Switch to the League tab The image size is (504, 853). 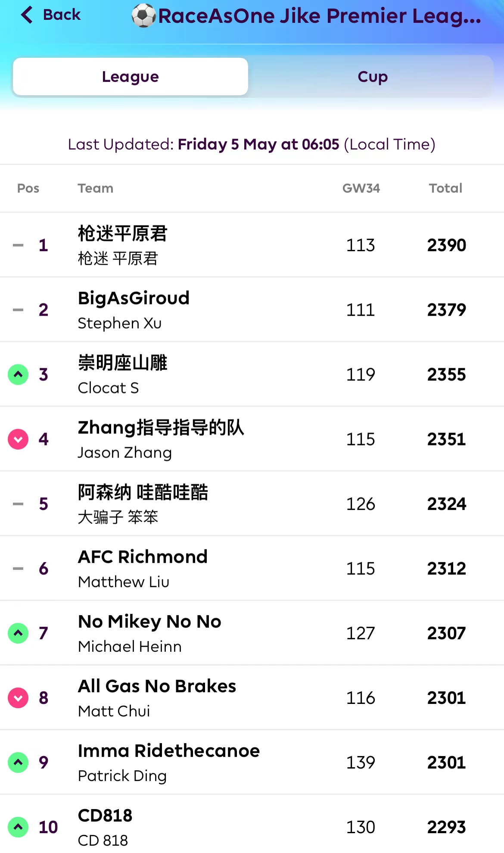tap(131, 77)
